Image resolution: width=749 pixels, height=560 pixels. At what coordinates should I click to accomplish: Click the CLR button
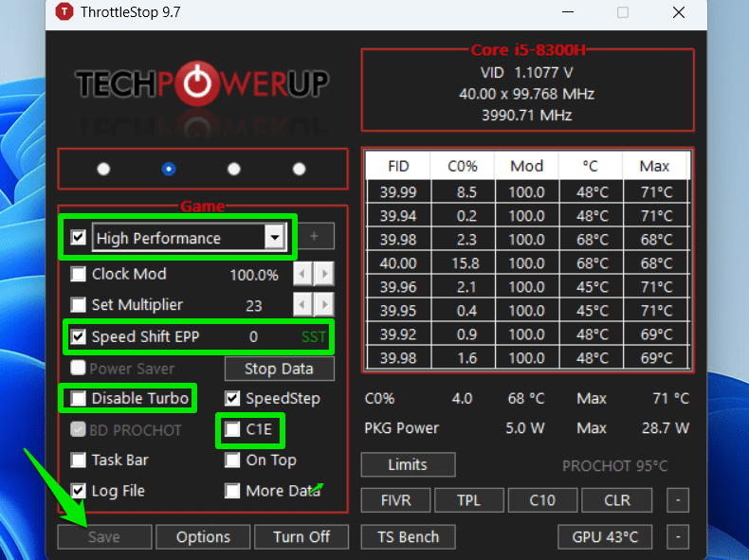point(617,500)
